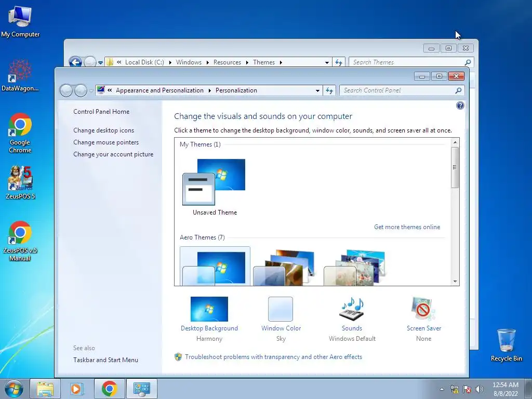Click the Themes address bar folder icon
Viewport: 532px width, 399px height.
point(110,62)
